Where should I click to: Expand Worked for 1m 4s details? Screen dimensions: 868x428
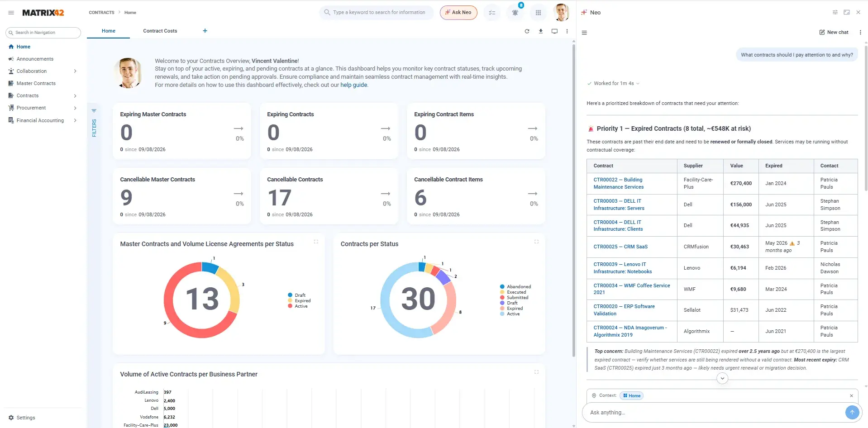point(613,83)
